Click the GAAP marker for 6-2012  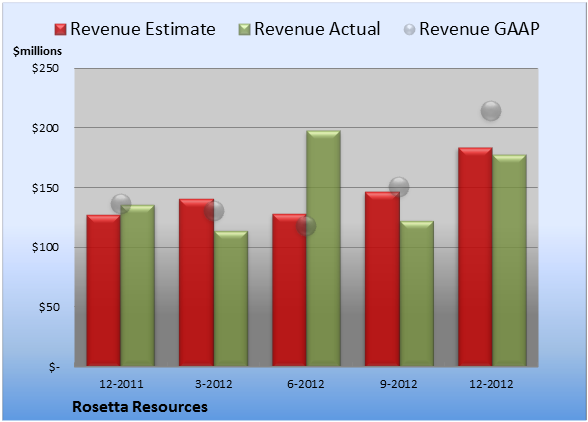click(x=306, y=226)
